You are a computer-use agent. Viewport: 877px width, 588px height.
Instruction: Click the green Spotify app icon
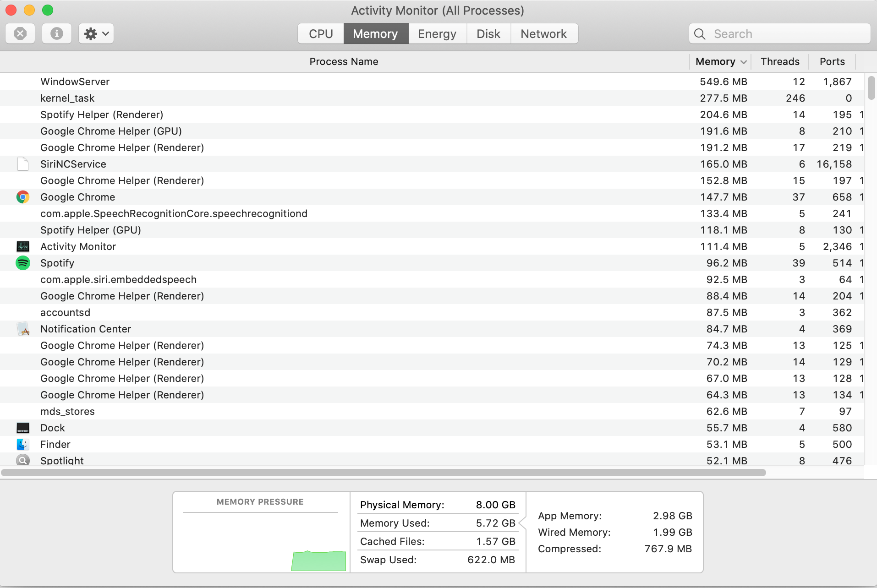coord(23,263)
